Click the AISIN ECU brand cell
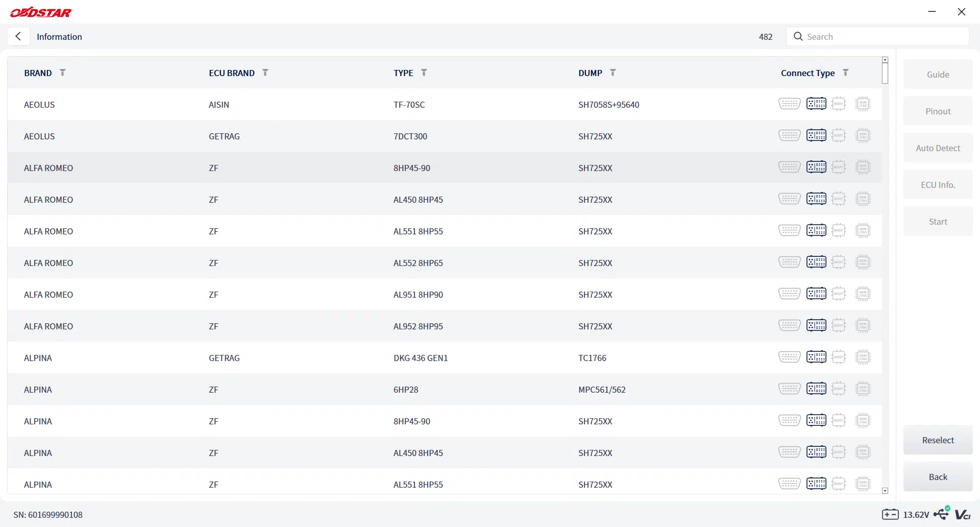This screenshot has width=980, height=527. 219,105
